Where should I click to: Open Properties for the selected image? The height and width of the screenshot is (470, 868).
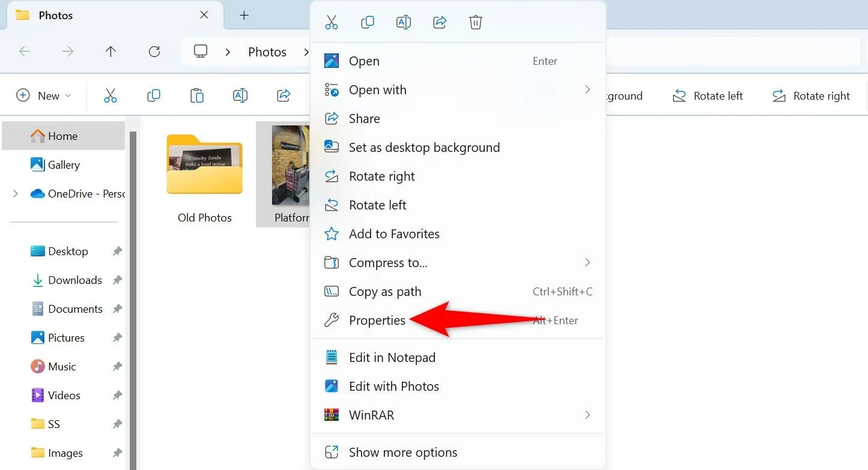[x=377, y=320]
